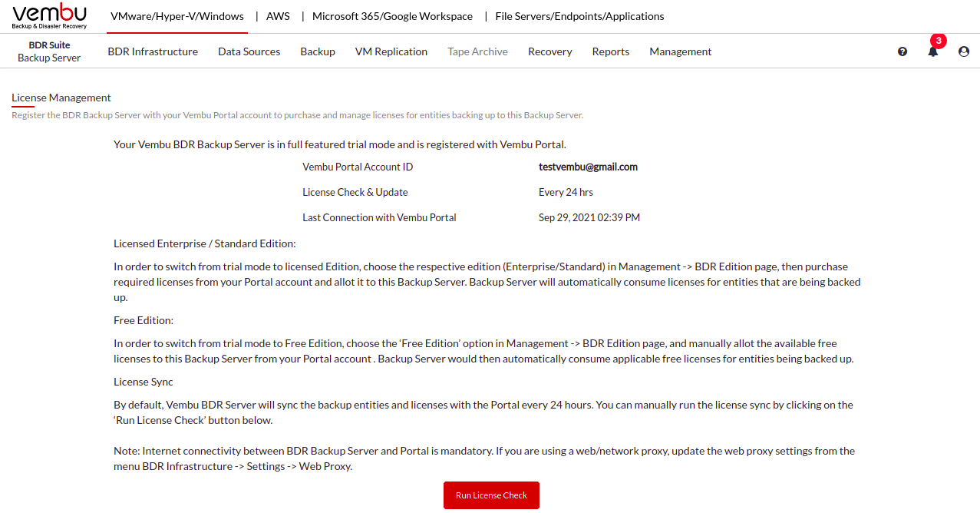Open the BDR Infrastructure menu

coord(153,51)
